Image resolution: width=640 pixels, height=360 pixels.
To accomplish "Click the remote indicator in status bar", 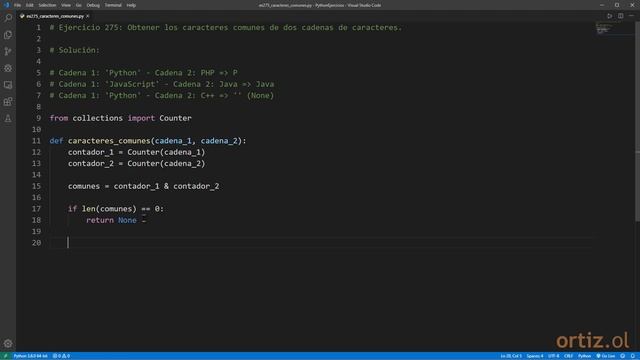I will tap(5, 356).
